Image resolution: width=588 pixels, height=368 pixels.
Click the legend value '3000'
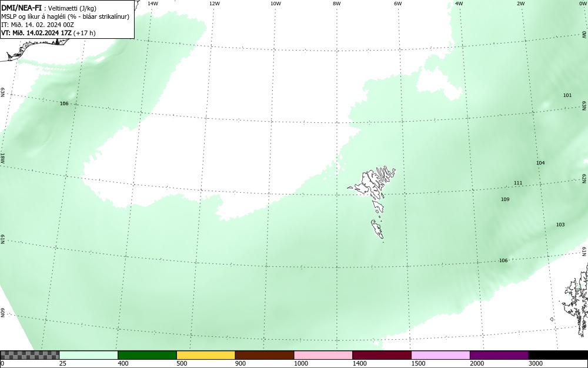coord(536,363)
